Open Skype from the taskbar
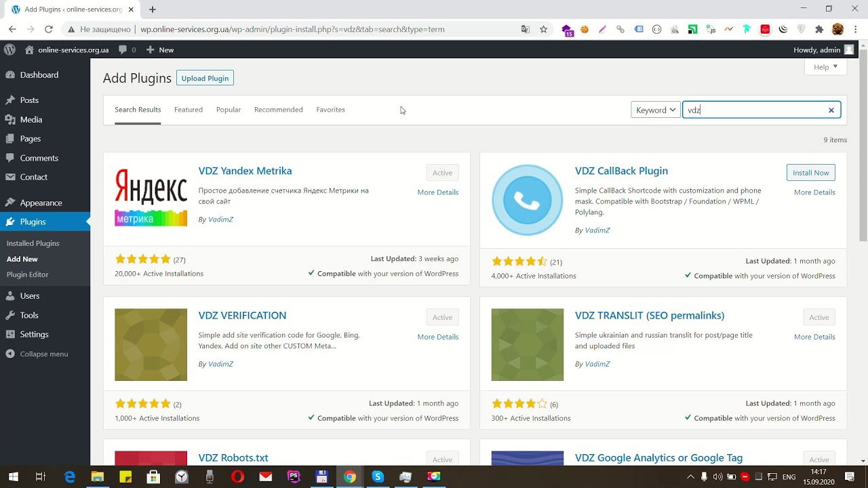Screen dimensions: 868x488 click(x=378, y=476)
